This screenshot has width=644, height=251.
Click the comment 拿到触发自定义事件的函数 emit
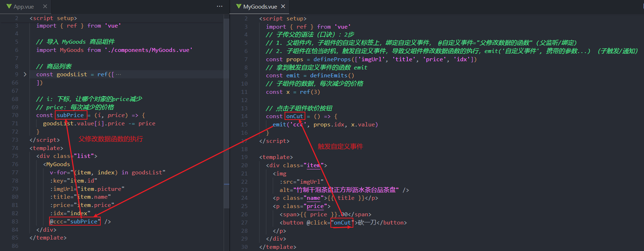pyautogui.click(x=316, y=68)
